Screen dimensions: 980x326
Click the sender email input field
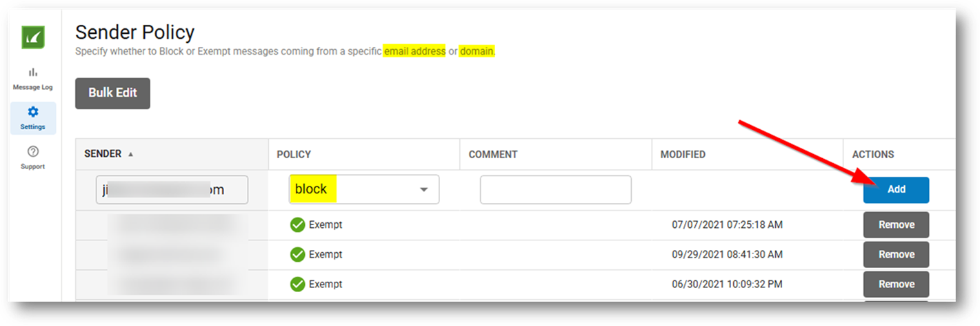(172, 190)
